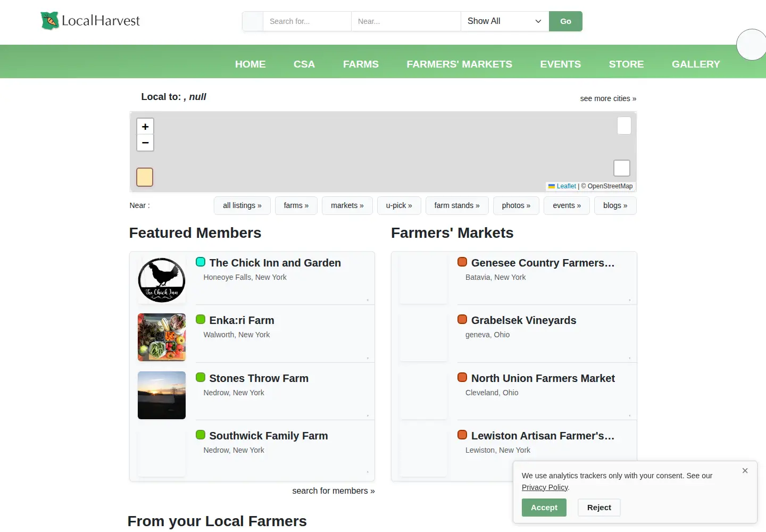Click the Go search button
Screen dimensions: 766x532
[565, 21]
